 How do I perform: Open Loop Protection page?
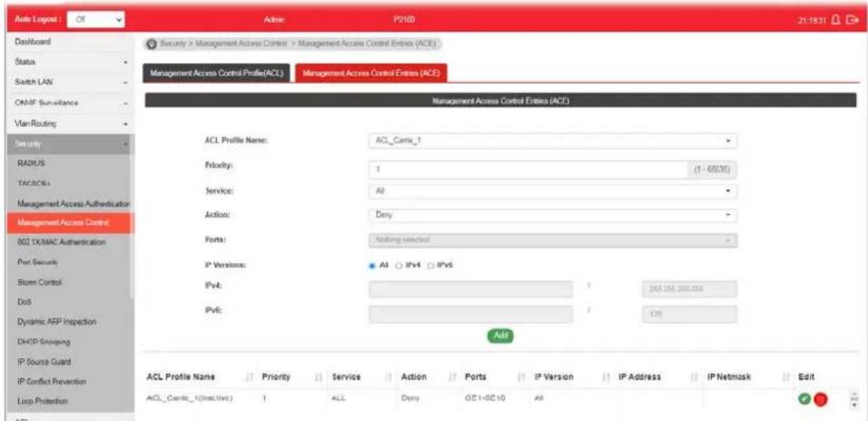pyautogui.click(x=43, y=401)
